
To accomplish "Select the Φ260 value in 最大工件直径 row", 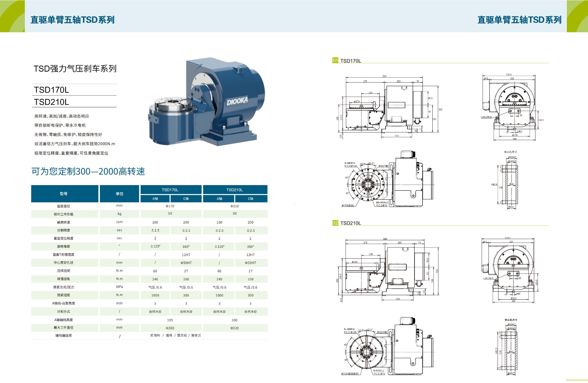I will pos(170,328).
